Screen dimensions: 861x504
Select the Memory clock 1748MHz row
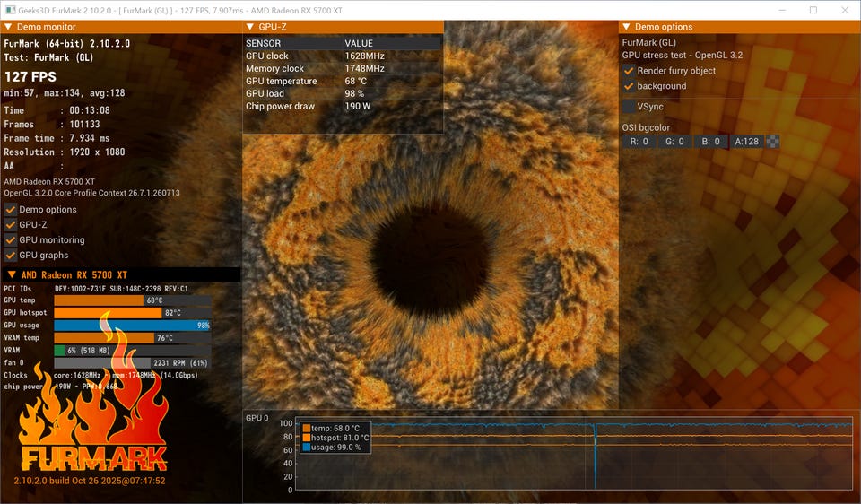(x=344, y=69)
